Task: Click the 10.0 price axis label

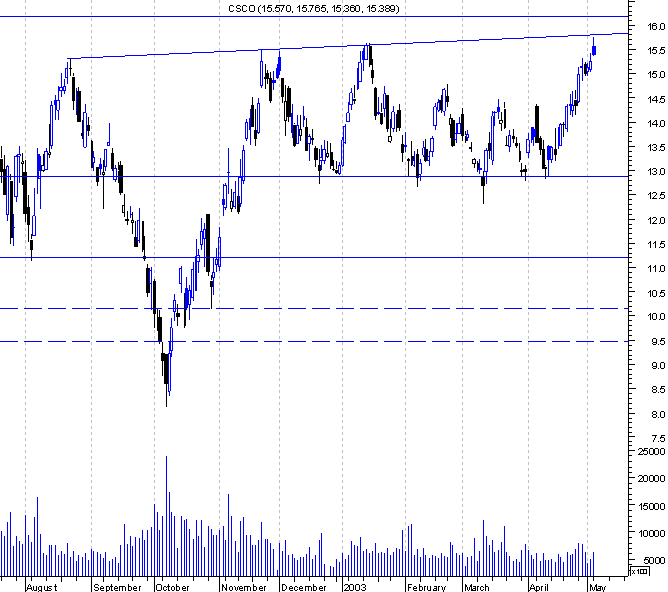Action: (x=656, y=317)
